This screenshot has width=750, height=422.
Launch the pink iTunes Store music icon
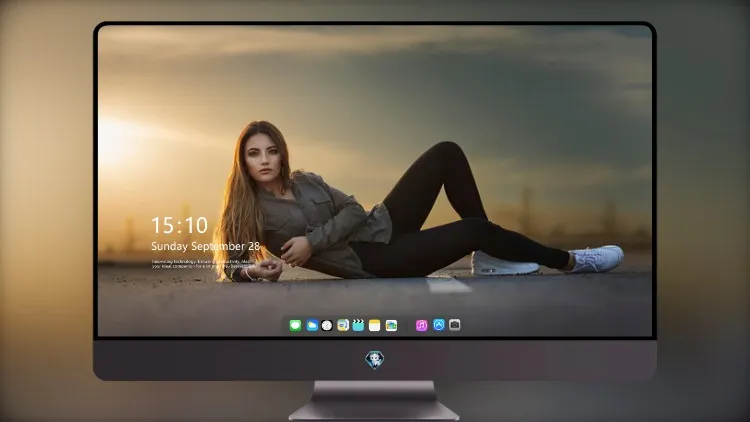(421, 325)
